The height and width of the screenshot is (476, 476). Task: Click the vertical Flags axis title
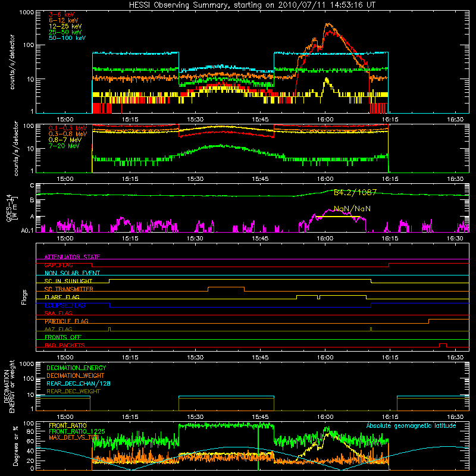click(24, 297)
